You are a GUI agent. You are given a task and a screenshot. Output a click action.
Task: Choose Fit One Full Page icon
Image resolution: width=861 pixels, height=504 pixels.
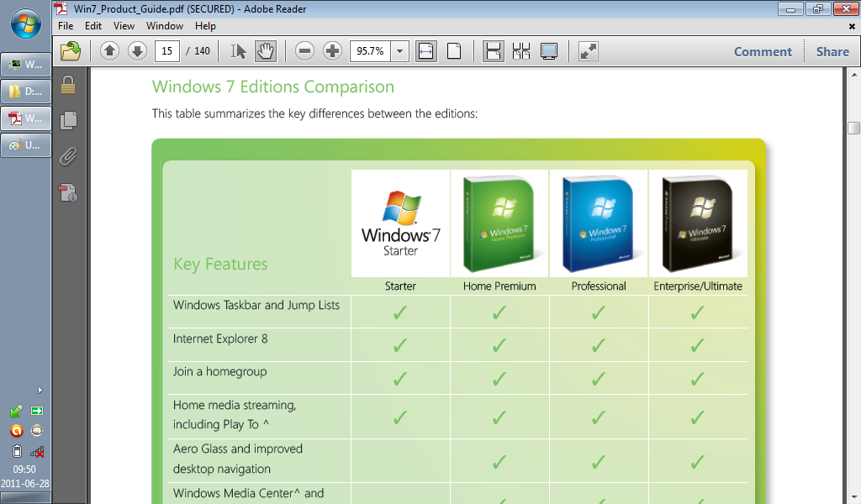[x=454, y=51]
